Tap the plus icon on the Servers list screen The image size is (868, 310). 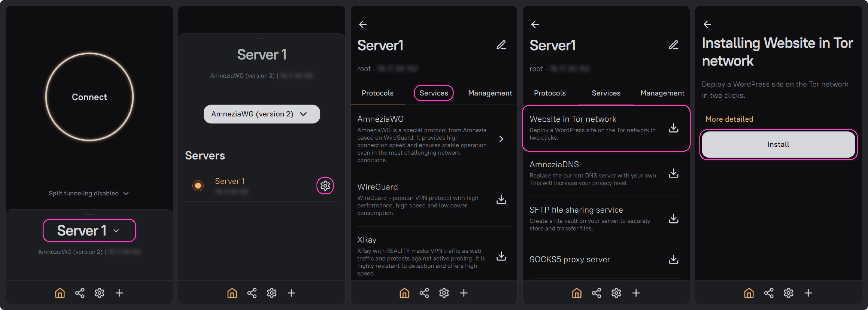coord(292,293)
